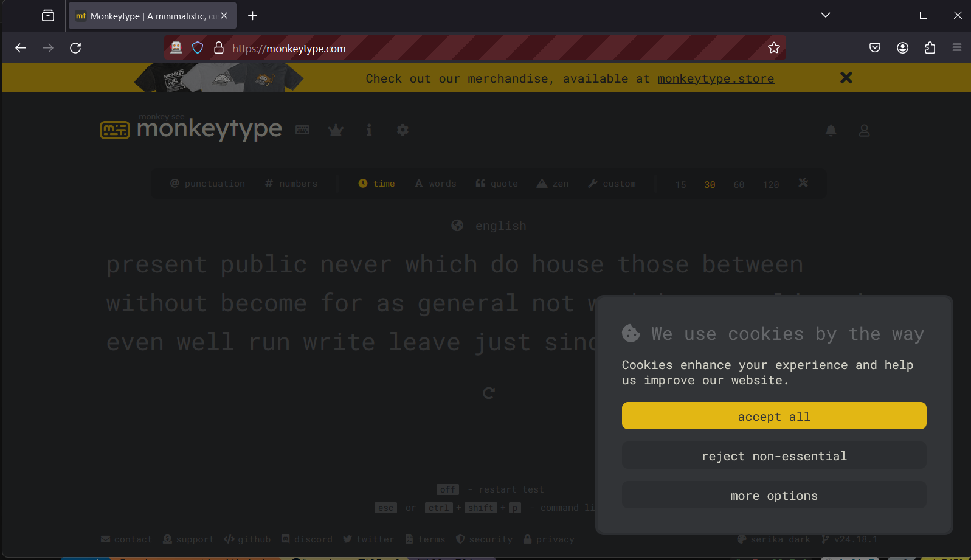The image size is (971, 560).
Task: Open the user account profile icon
Action: point(864,131)
